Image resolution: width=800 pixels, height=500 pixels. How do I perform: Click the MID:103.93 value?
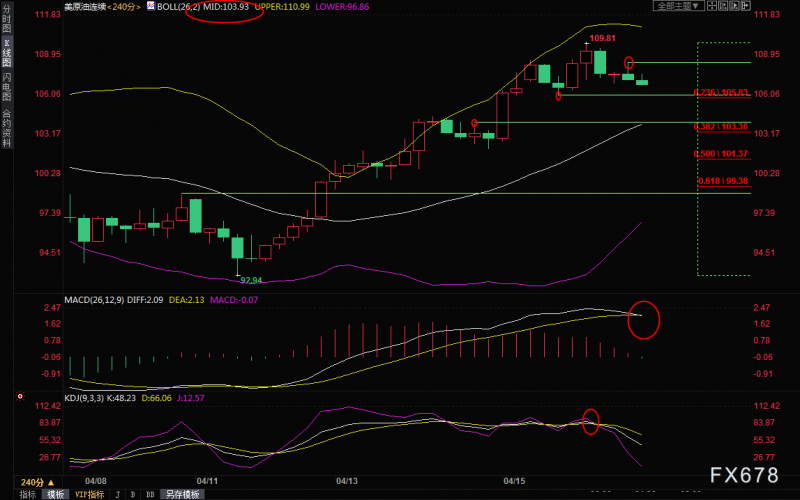coord(226,7)
